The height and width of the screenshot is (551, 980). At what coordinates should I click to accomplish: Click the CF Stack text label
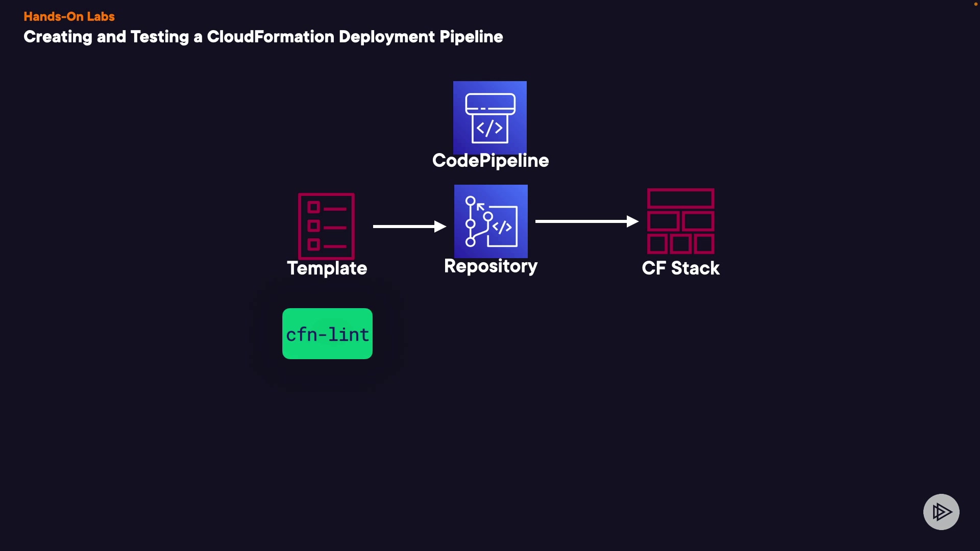[x=680, y=268]
